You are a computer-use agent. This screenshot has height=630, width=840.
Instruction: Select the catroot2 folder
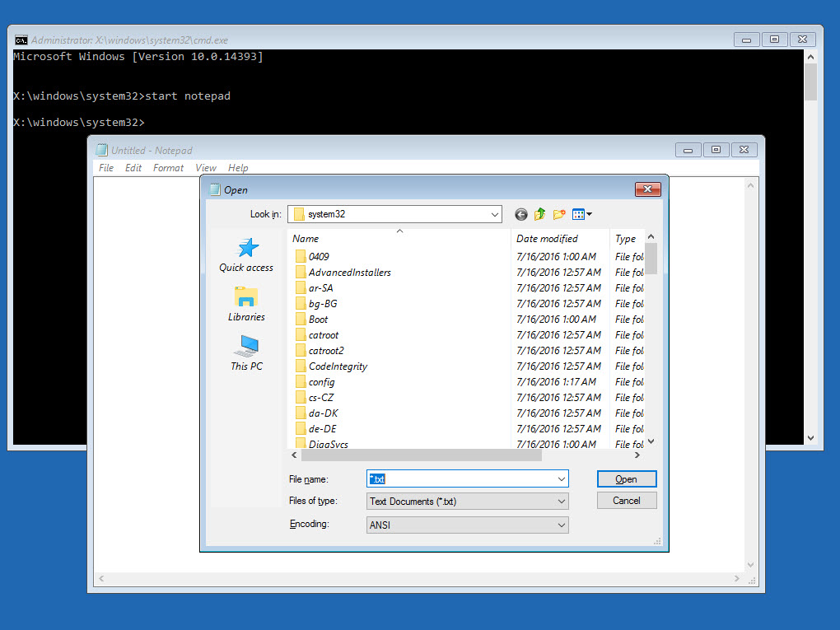pyautogui.click(x=320, y=350)
